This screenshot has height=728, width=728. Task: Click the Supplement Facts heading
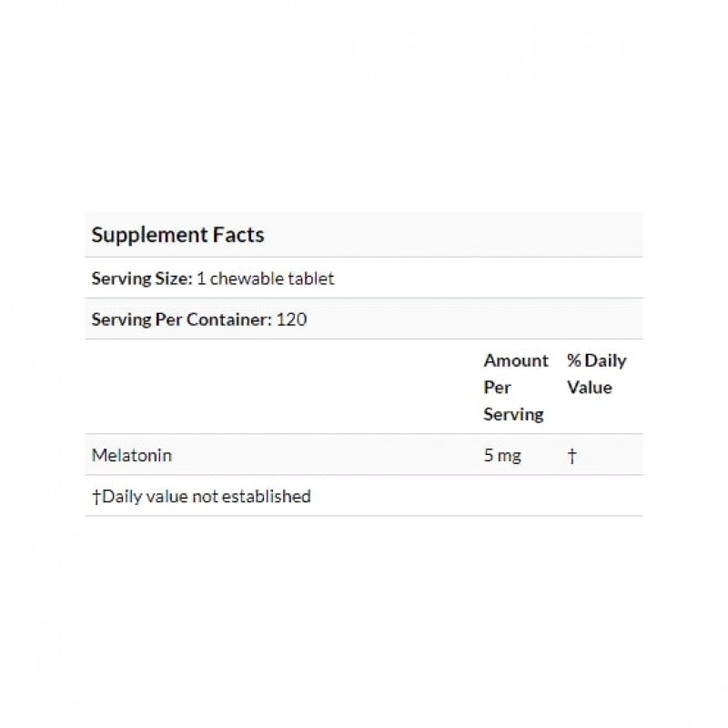[x=177, y=235]
